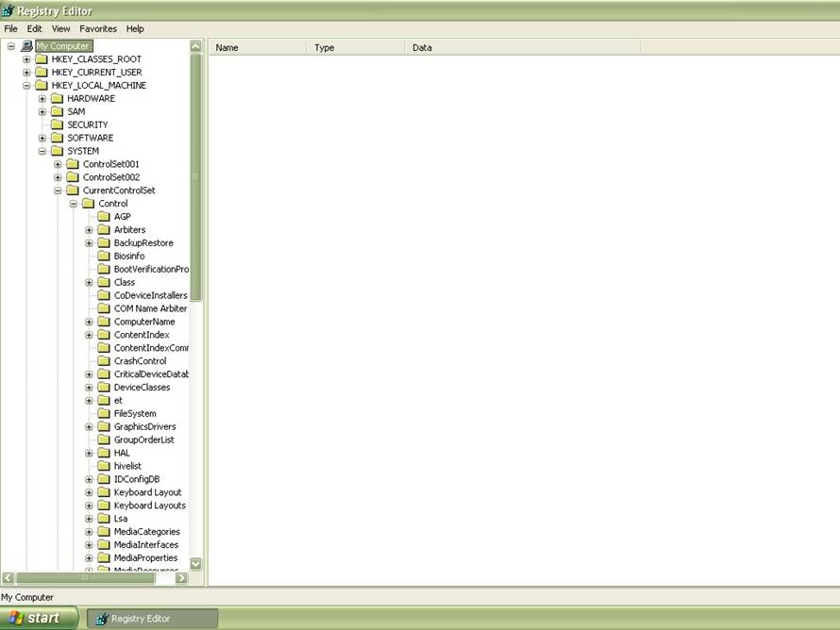Expand the HKEY_CURRENT_USER node
Viewport: 840px width, 630px height.
click(x=26, y=73)
